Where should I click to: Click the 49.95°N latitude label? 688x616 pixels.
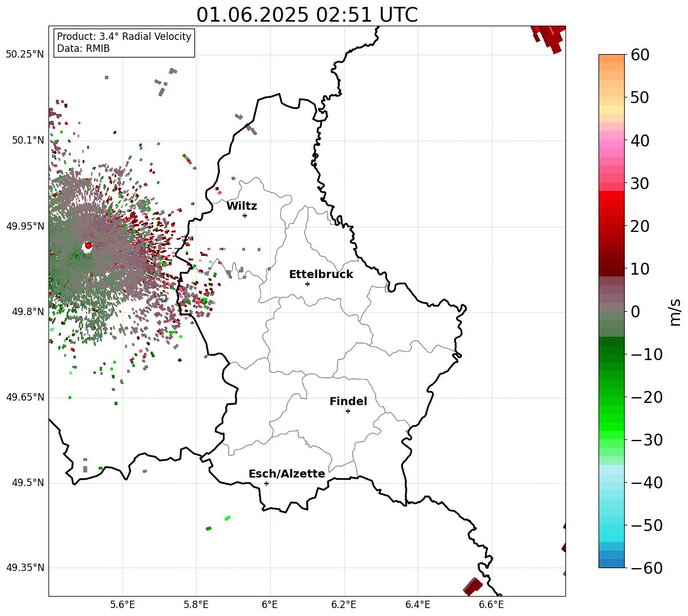point(25,226)
